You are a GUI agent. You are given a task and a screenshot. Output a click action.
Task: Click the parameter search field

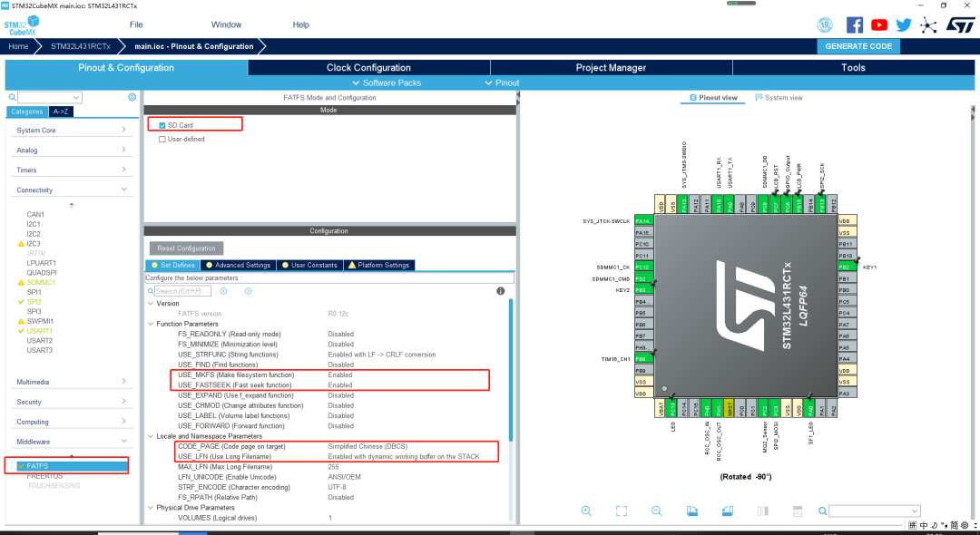point(182,291)
